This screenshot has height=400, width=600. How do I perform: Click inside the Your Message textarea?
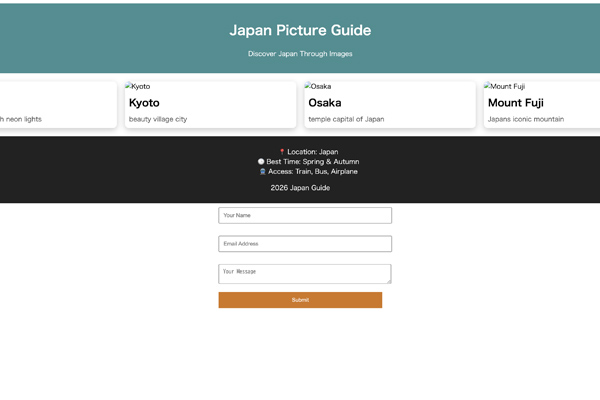point(305,274)
